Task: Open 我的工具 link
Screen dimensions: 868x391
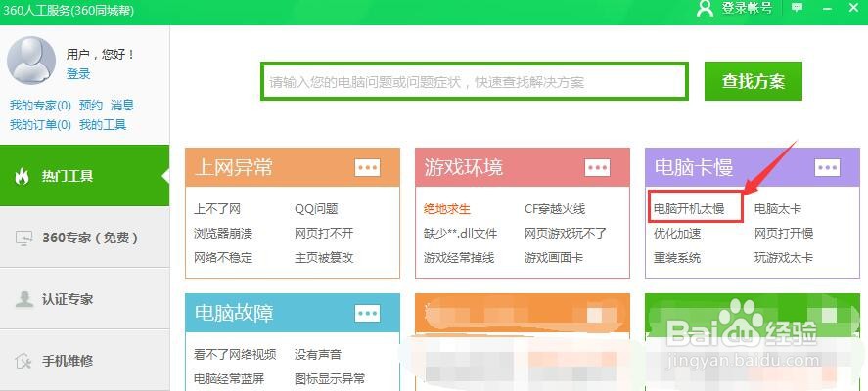Action: click(103, 125)
